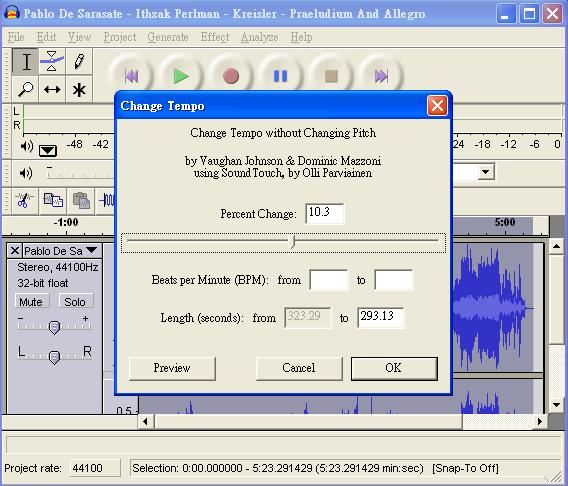
Task: Click the Length to seconds field
Action: (381, 318)
